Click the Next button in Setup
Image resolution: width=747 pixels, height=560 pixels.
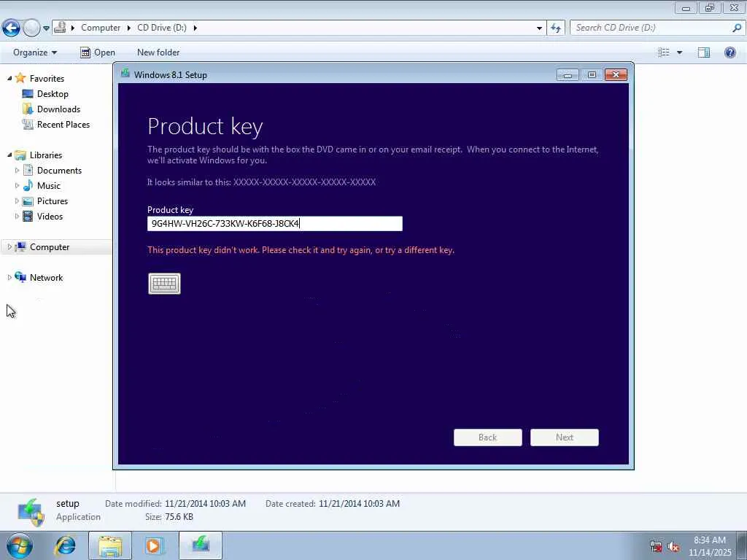click(x=565, y=437)
